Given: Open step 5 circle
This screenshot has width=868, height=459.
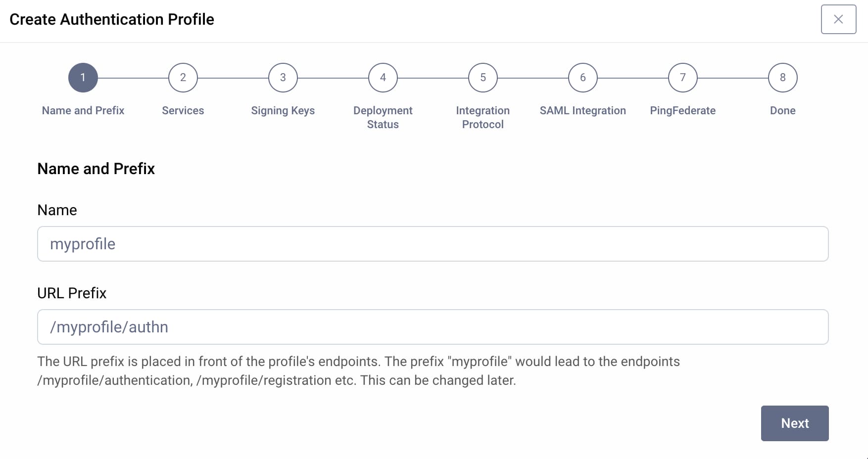Looking at the screenshot, I should coord(483,78).
